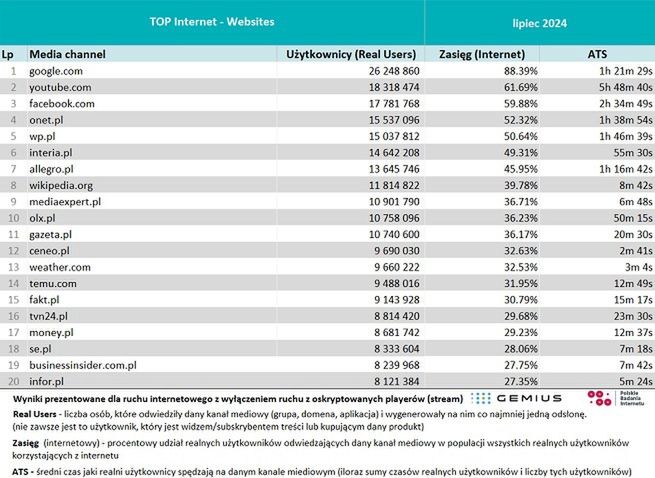This screenshot has width=655, height=478.
Task: Click the 'Użytkownicy (Real Users)' column header
Action: [353, 53]
